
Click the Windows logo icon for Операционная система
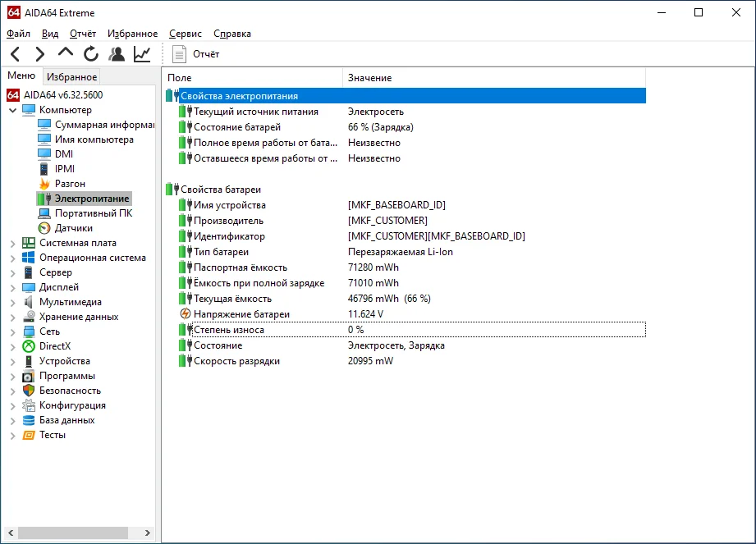(29, 258)
